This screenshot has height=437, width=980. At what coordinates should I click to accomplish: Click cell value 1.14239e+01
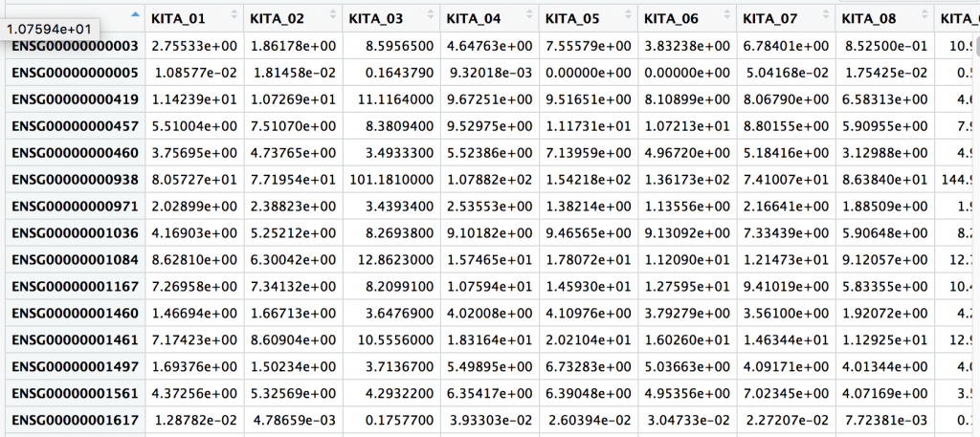click(x=194, y=99)
